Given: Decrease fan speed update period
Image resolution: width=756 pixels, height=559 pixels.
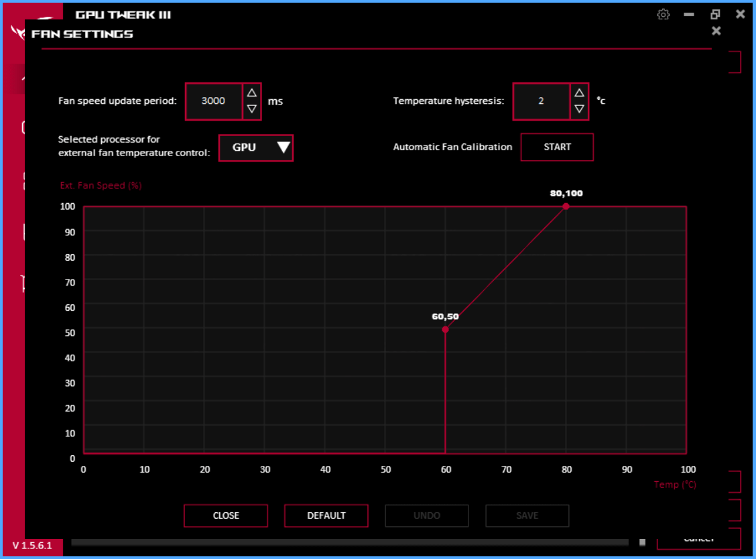Looking at the screenshot, I should click(x=252, y=109).
